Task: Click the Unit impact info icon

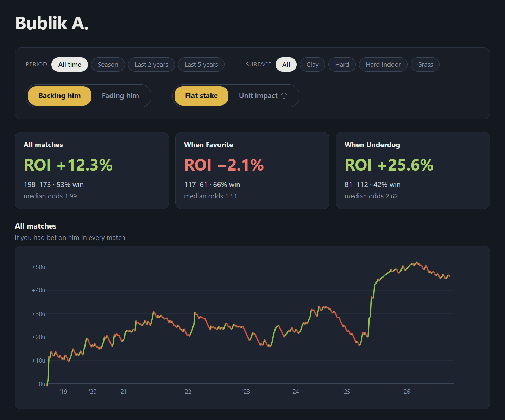Action: 284,96
